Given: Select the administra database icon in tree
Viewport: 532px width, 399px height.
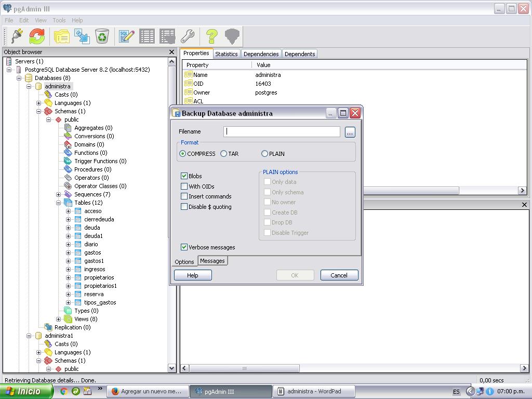Looking at the screenshot, I should 38,86.
